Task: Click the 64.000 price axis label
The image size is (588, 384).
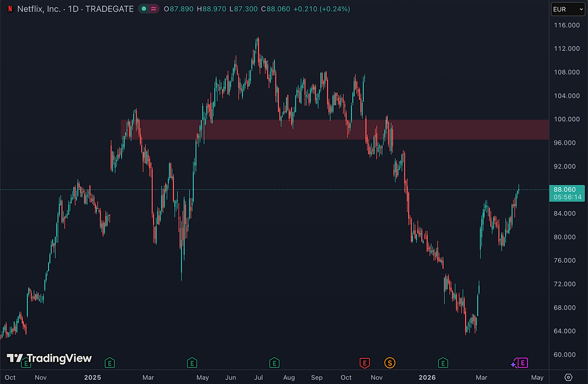Action: tap(565, 331)
